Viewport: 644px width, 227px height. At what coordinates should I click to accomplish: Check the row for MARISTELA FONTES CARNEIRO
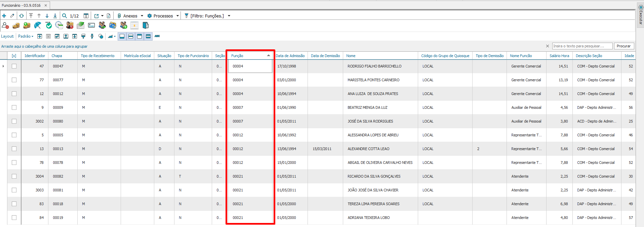pyautogui.click(x=14, y=80)
